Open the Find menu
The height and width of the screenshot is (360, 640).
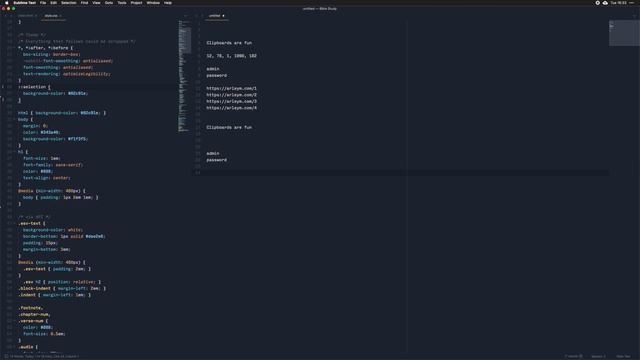84,2
